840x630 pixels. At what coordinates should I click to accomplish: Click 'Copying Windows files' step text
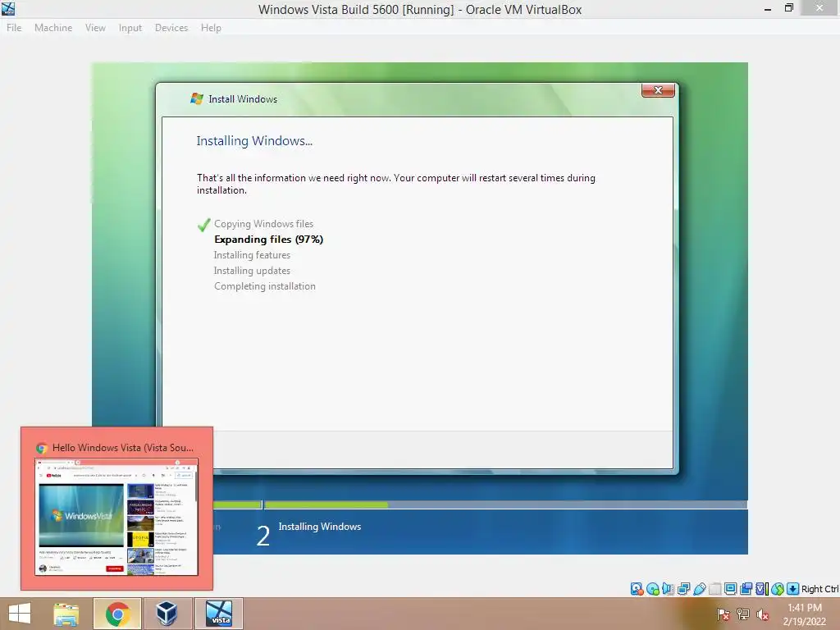[263, 224]
